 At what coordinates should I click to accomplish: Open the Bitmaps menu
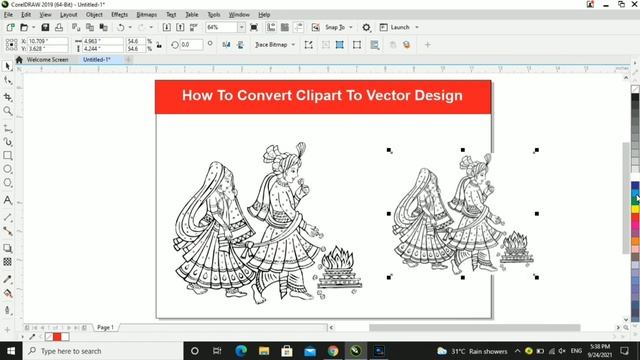point(147,14)
